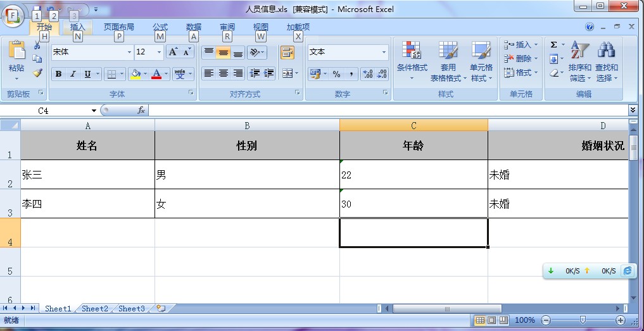Open the Sheet2 worksheet tab
This screenshot has height=331, width=644.
tap(95, 308)
